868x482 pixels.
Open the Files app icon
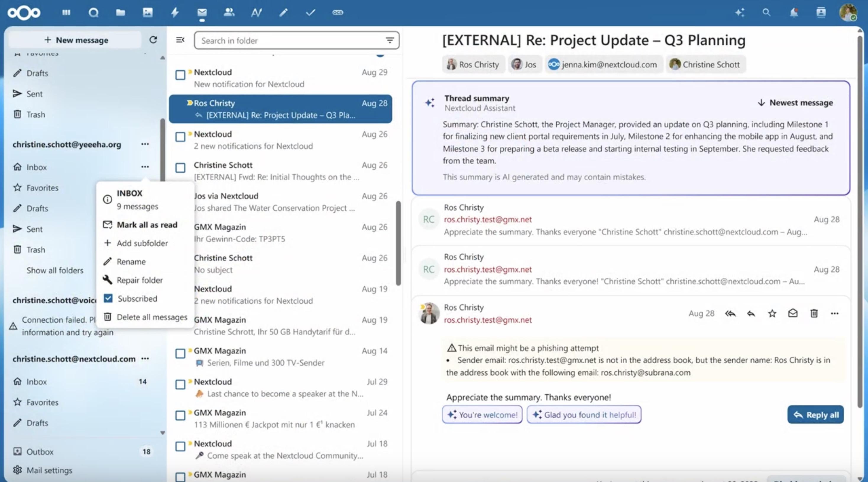click(120, 13)
